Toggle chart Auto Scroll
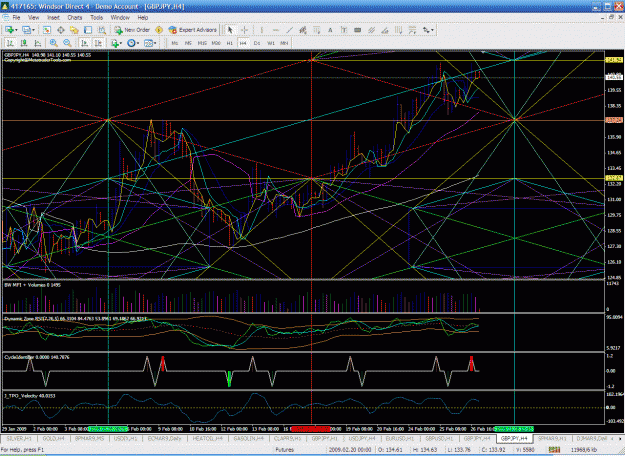The height and width of the screenshot is (456, 625). (84, 43)
